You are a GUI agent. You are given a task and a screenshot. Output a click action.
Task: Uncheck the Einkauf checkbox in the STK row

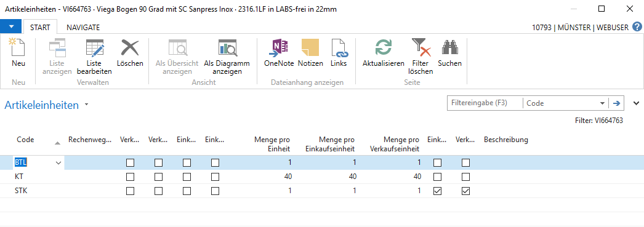click(437, 191)
